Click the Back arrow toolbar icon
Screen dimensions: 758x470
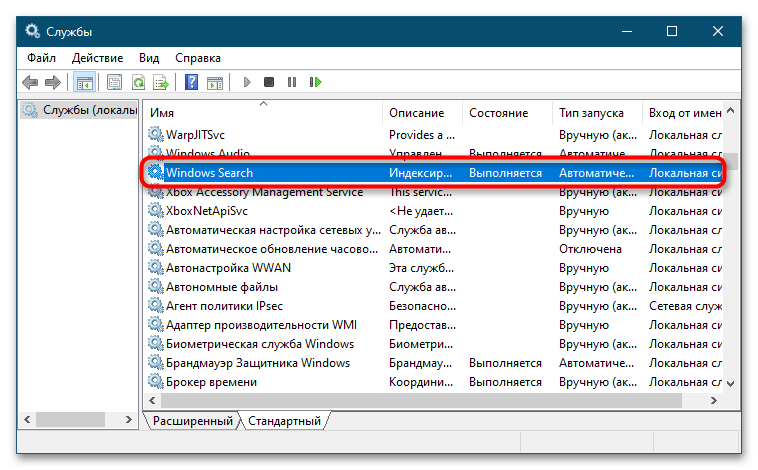pos(30,83)
